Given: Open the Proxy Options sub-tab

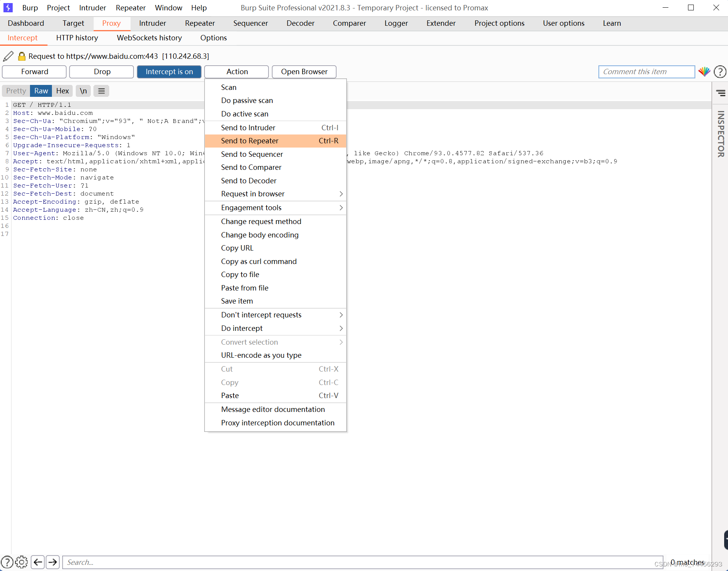Looking at the screenshot, I should tap(213, 38).
